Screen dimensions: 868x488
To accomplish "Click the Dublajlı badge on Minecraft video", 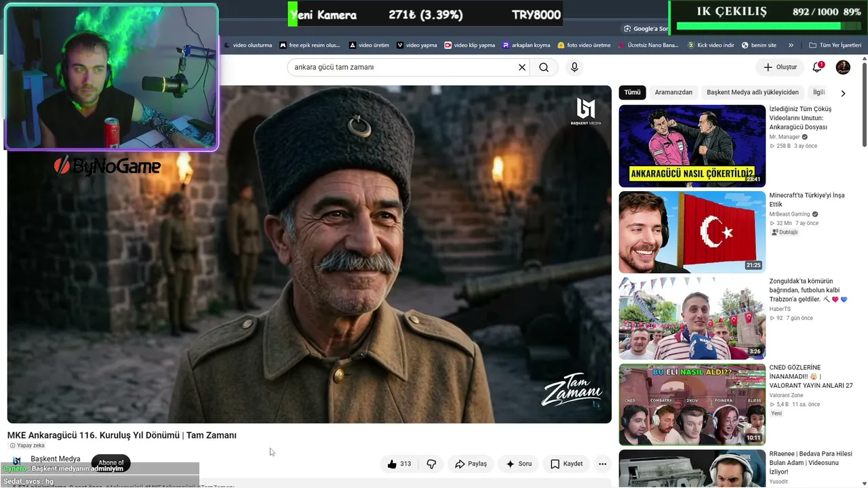I will click(x=785, y=232).
